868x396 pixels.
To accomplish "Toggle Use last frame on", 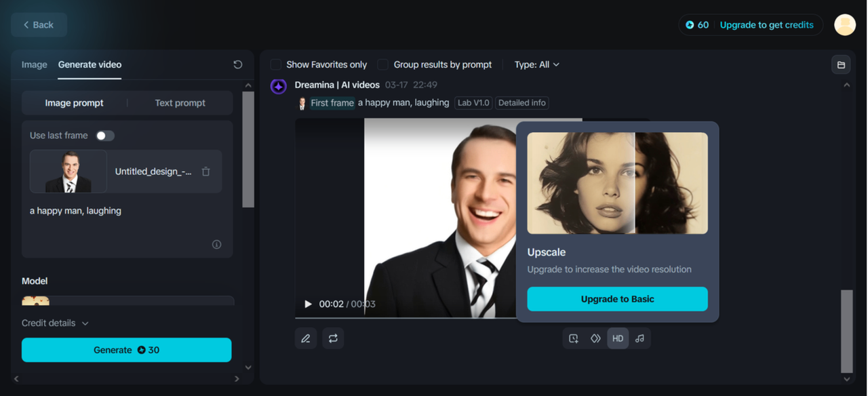I will click(x=105, y=135).
